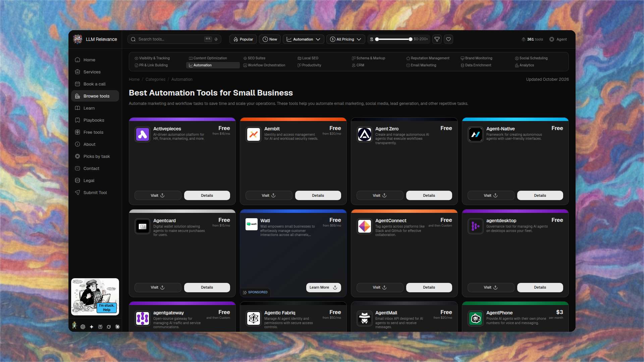The height and width of the screenshot is (362, 644).
Task: Click the AgentConnect logo icon
Action: click(365, 226)
